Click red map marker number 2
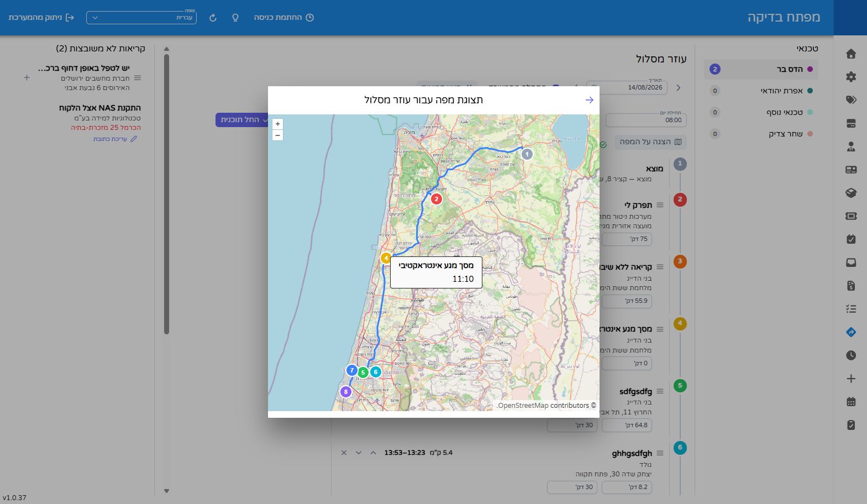Viewport: 867px width, 504px height. pos(437,199)
